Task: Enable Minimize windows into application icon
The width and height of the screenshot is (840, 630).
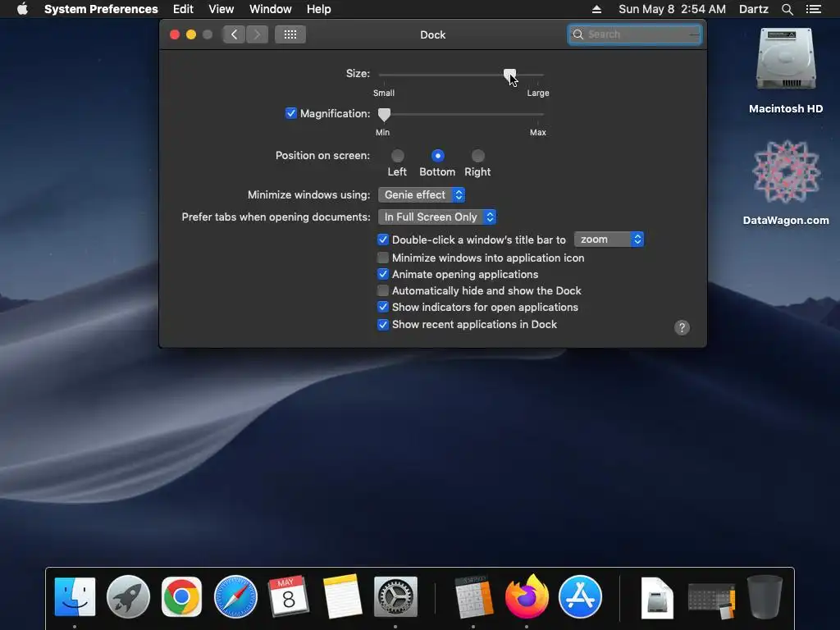Action: 382,258
